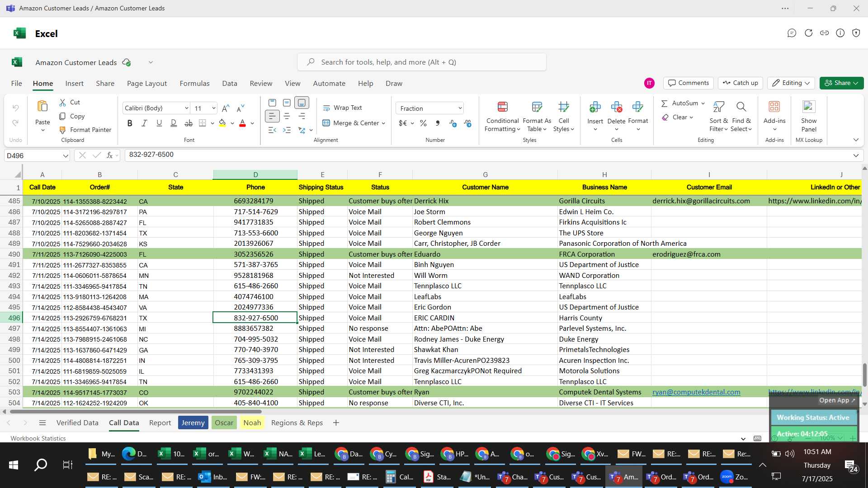
Task: Click Open App in the overlay
Action: [837, 400]
